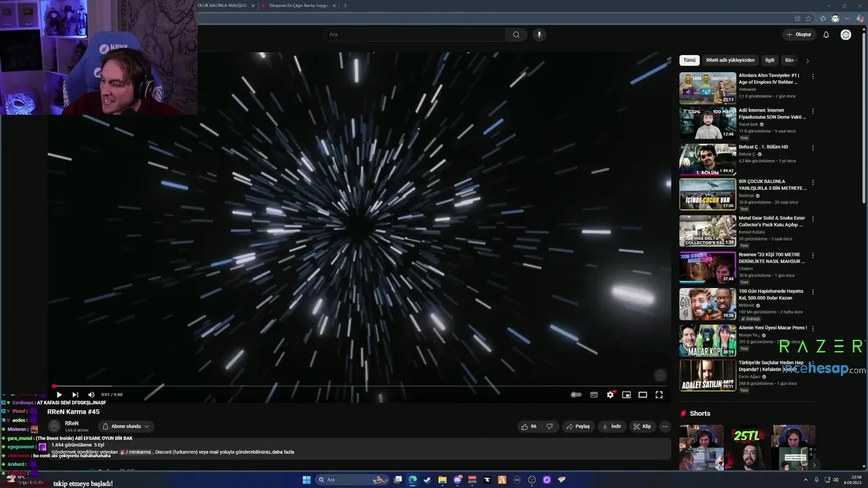Seek on the video progress bar
Viewport: 868px width, 488px height.
tap(359, 386)
